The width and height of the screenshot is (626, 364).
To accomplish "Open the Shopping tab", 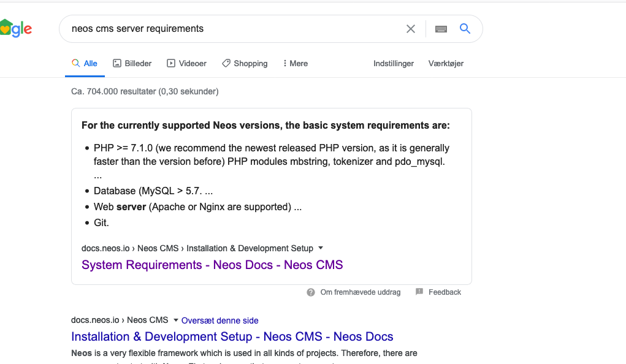I will [244, 63].
